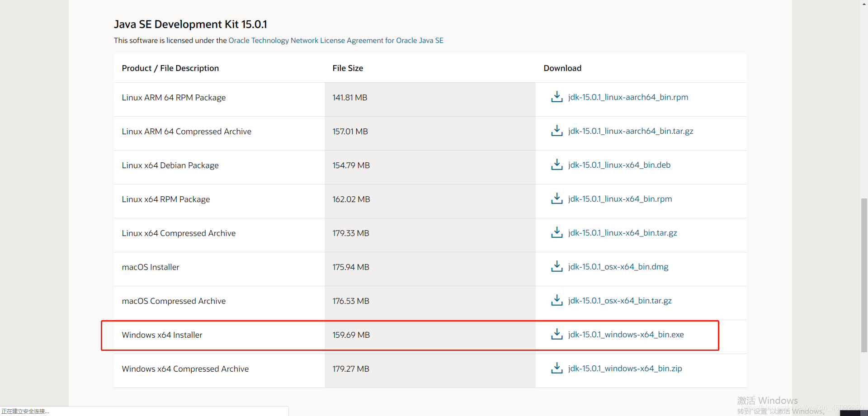Download jdk-15.0.1_osx-x64_bin.dmg link
The image size is (868, 416).
tap(618, 267)
